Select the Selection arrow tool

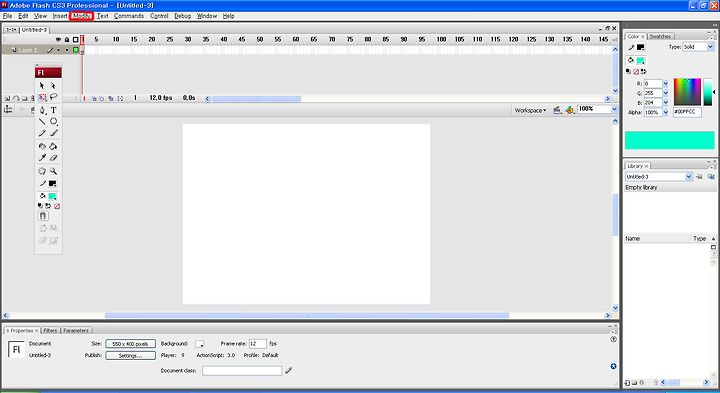coord(42,85)
